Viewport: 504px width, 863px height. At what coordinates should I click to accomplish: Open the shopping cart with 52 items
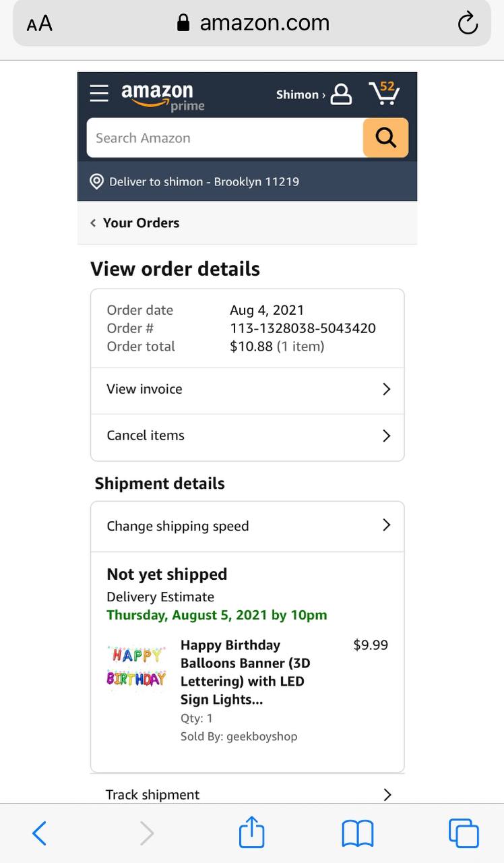tap(384, 93)
